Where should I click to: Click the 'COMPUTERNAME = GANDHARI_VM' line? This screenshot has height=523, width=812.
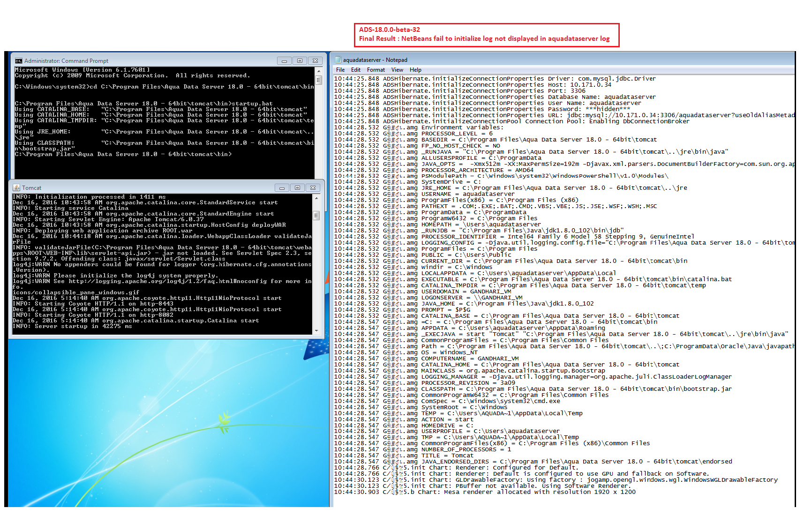pos(426,359)
